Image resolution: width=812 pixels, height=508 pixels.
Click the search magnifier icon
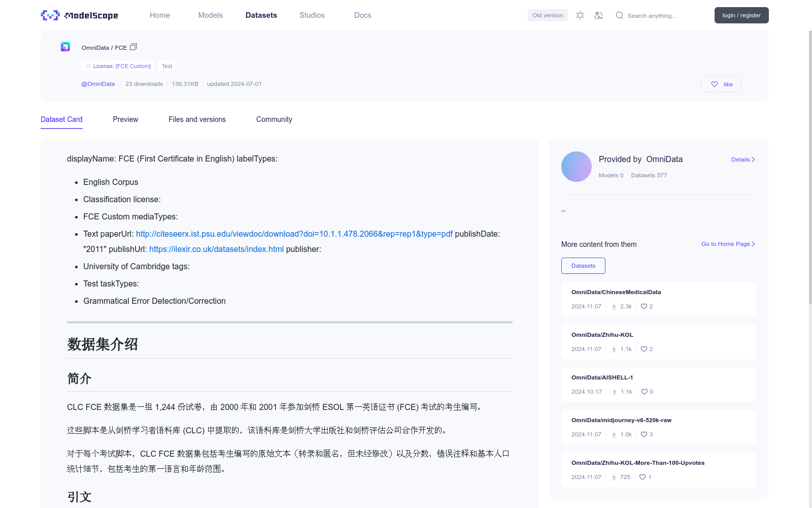click(x=620, y=15)
